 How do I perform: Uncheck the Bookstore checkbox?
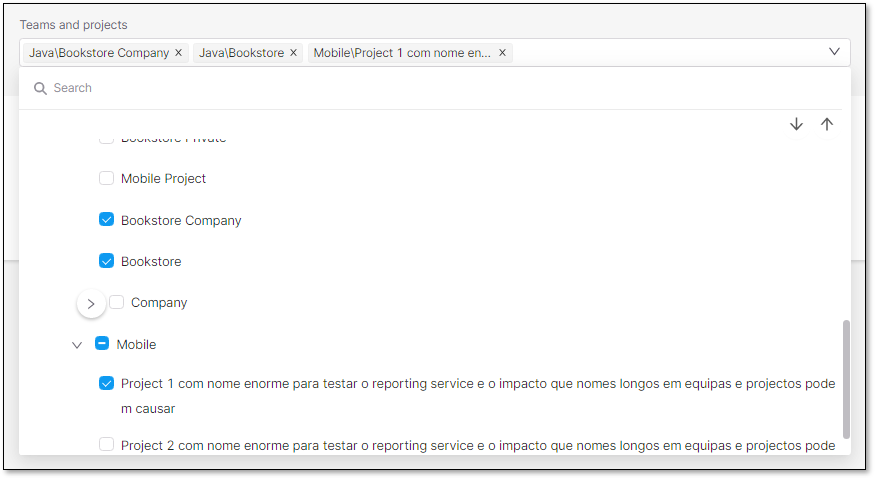click(x=106, y=261)
